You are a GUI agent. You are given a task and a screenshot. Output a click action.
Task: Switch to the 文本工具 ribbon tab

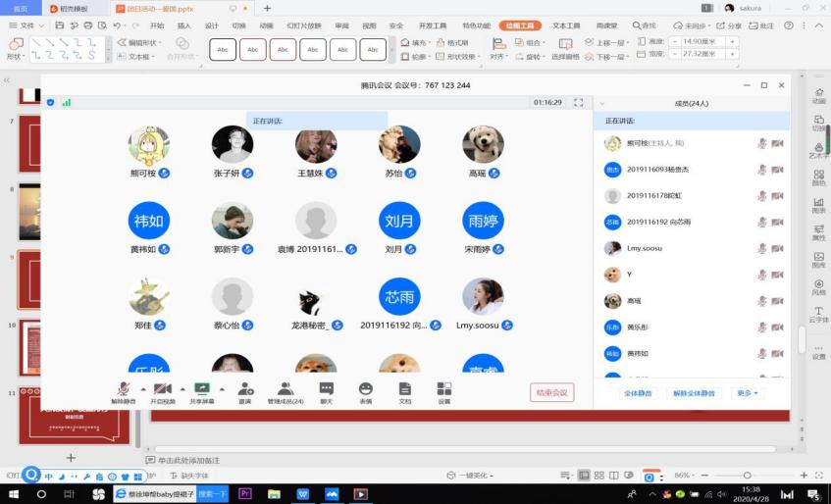(x=566, y=25)
